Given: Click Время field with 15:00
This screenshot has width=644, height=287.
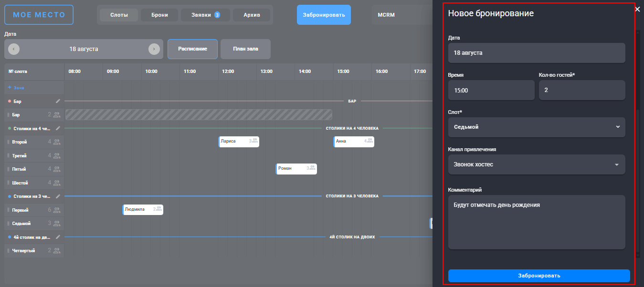Looking at the screenshot, I should pos(491,90).
